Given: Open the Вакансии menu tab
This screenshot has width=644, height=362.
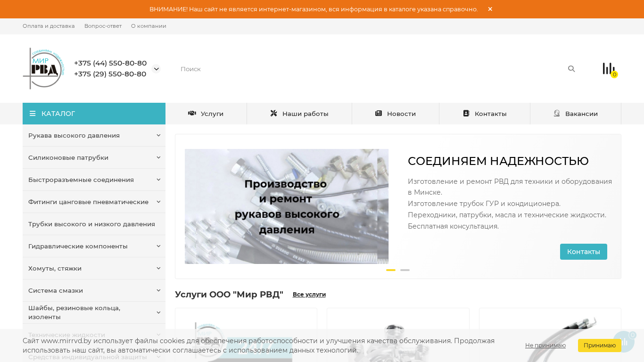Looking at the screenshot, I should (576, 114).
